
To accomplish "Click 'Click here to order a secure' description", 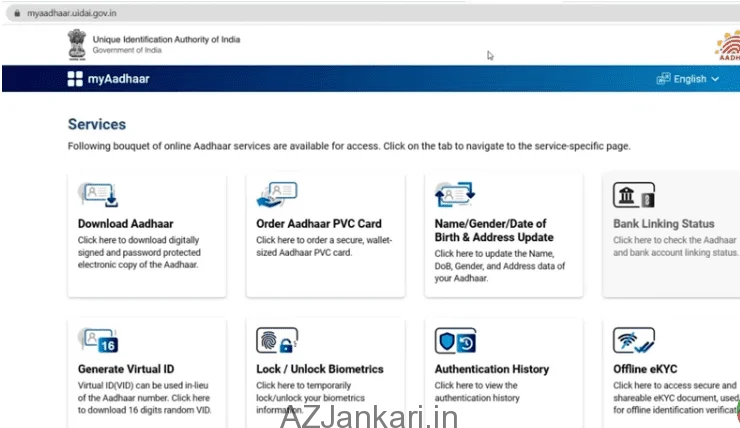I will (324, 246).
